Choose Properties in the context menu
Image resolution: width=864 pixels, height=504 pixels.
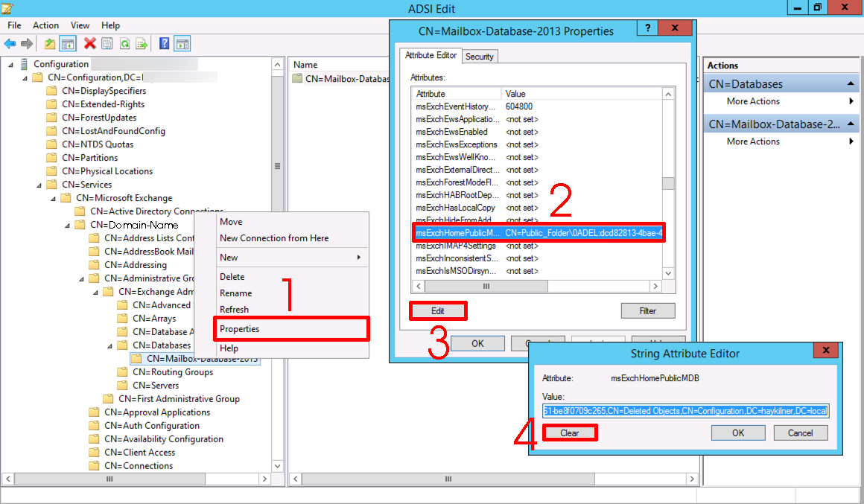tap(291, 329)
